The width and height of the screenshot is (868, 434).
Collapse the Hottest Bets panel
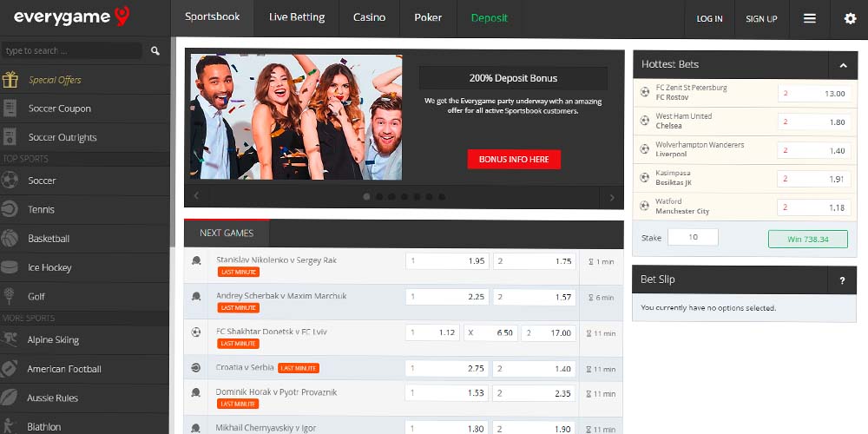(x=841, y=65)
